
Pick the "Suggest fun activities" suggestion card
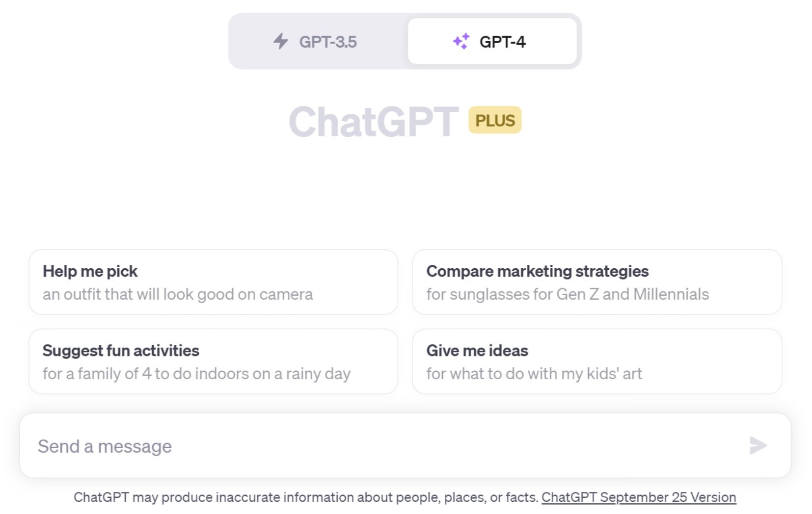213,361
